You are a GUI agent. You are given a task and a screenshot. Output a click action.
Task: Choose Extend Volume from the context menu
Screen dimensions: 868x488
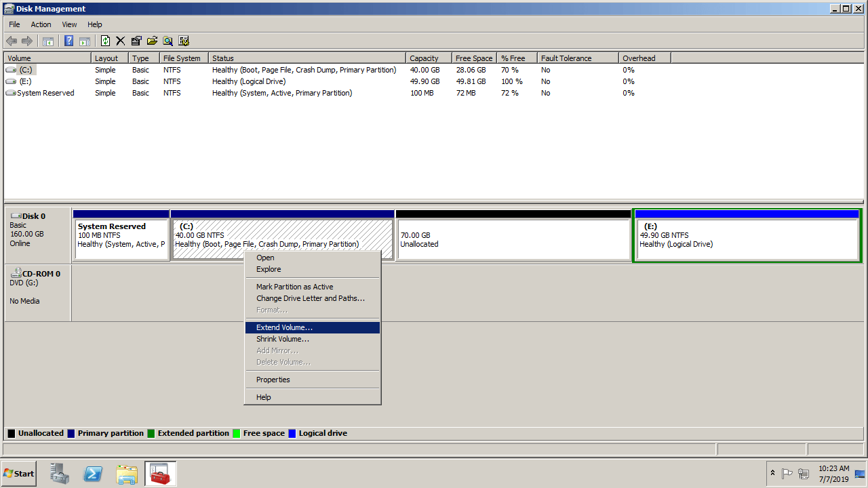[x=284, y=327]
